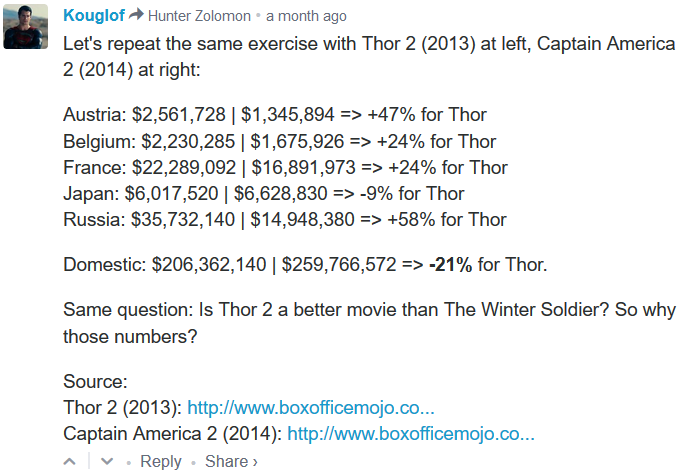Upvote Kouglof's comment with the up arrow
The width and height of the screenshot is (685, 475).
click(70, 461)
